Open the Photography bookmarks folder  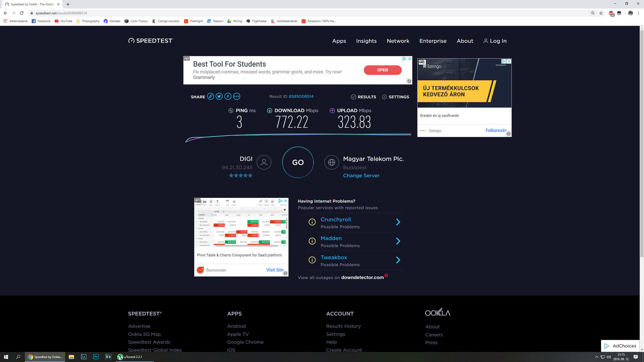tap(88, 21)
